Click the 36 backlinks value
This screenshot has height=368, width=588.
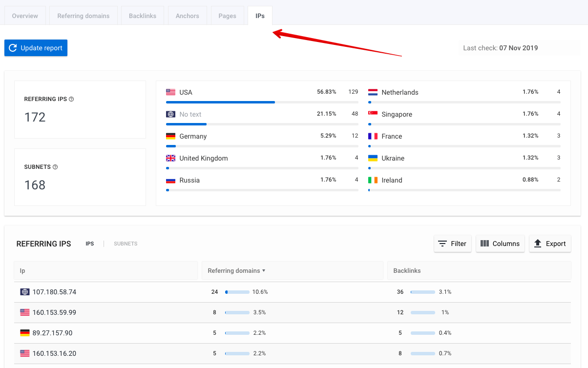pyautogui.click(x=400, y=292)
